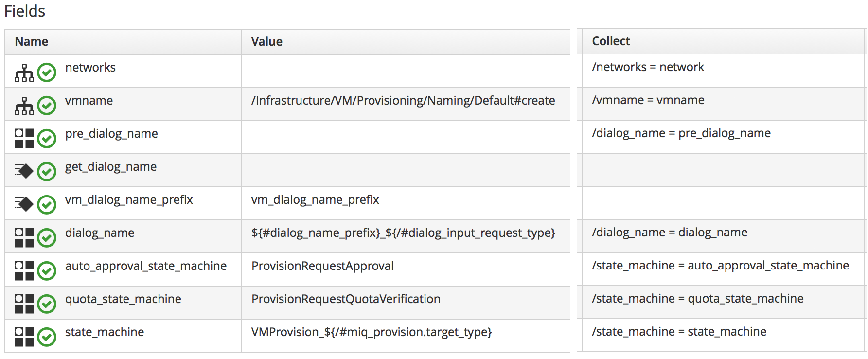Screen dimensions: 868x359
Task: Click the relationship icon beside vmname
Action: click(24, 106)
